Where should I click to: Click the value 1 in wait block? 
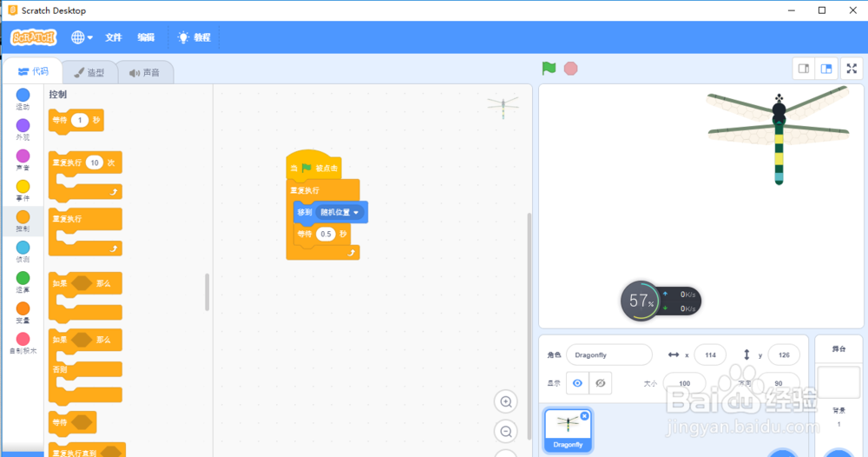click(x=80, y=120)
